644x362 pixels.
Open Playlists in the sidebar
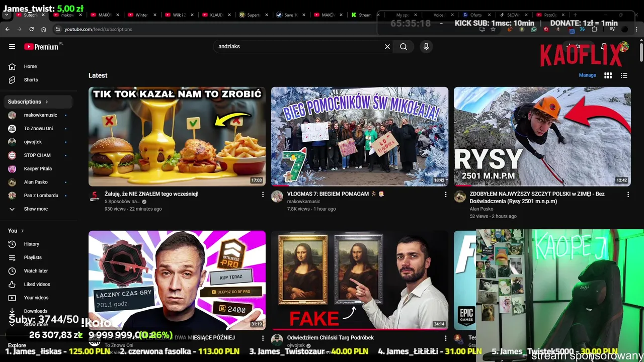[38, 257]
